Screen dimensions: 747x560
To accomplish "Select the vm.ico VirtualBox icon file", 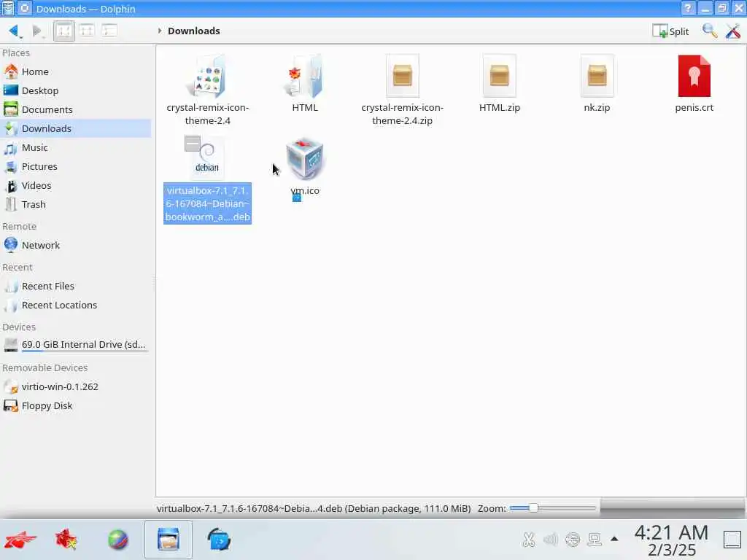I will (x=305, y=158).
